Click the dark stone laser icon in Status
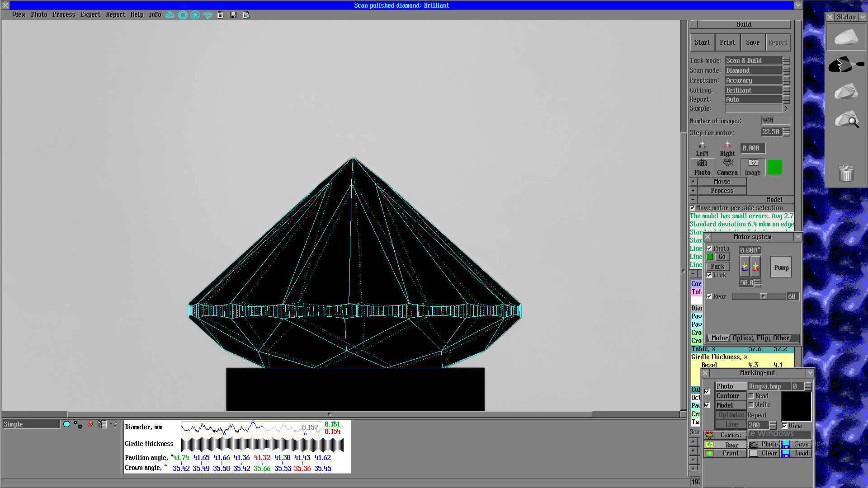The height and width of the screenshot is (488, 868). click(x=846, y=64)
